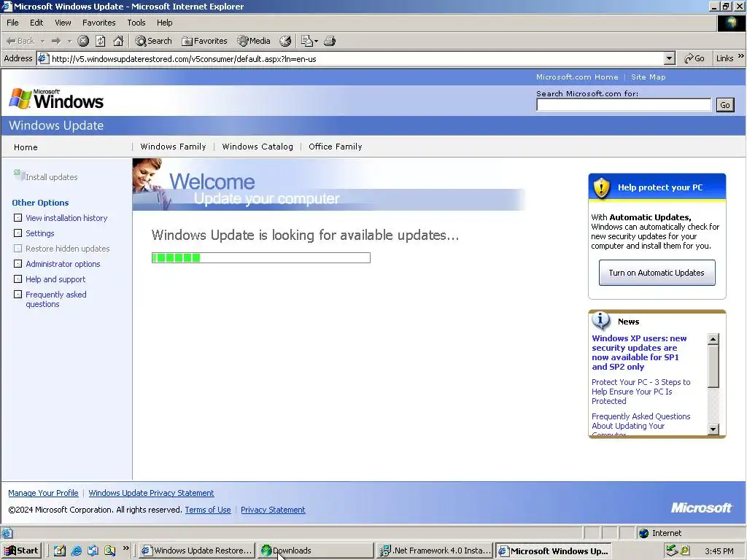Click the News panel scroll up arrow

point(713,339)
